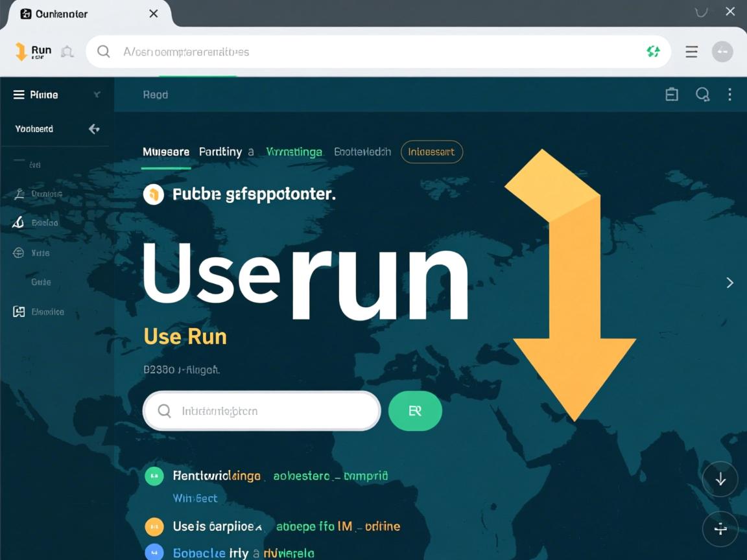Switch to the second navigation tab
This screenshot has height=560, width=747.
tap(220, 152)
